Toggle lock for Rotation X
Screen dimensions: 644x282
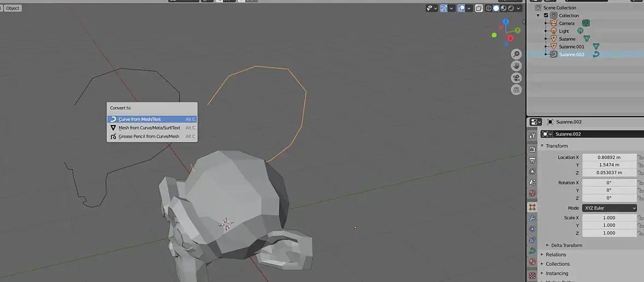click(640, 183)
